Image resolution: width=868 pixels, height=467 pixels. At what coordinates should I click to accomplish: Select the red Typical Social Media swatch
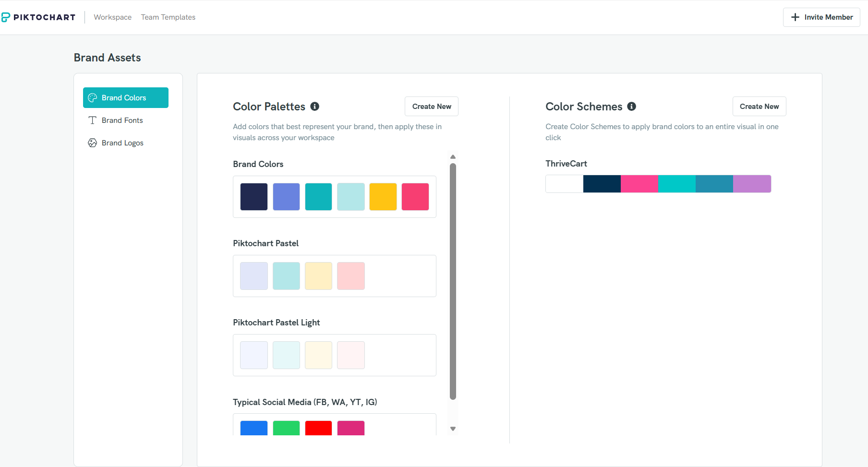pos(318,428)
